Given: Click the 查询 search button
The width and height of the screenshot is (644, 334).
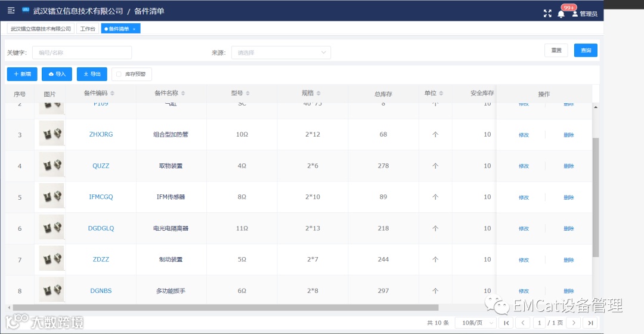Looking at the screenshot, I should (586, 50).
